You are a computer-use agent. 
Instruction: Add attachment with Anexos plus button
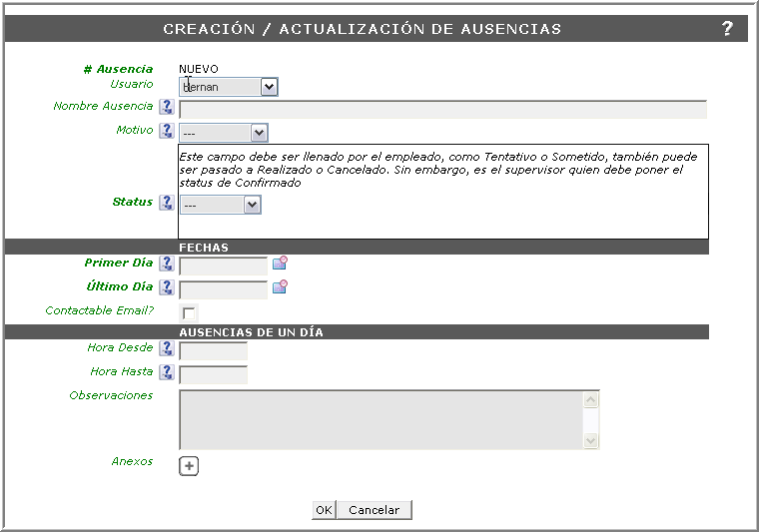point(189,465)
